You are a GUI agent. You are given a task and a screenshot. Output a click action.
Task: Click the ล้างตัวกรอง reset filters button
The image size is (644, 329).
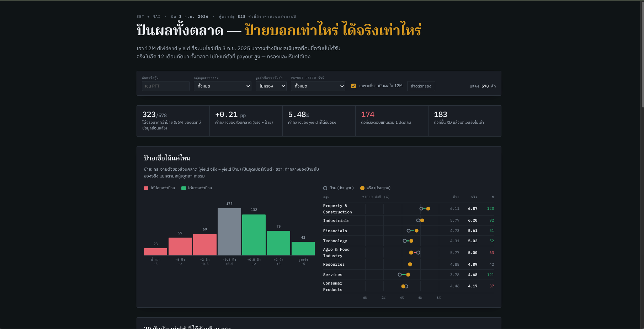(x=421, y=86)
